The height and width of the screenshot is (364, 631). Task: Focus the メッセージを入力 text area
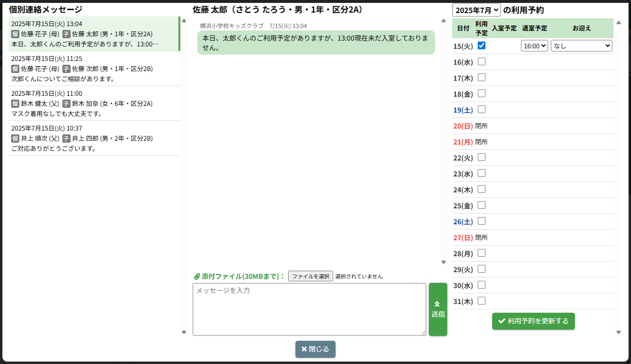point(309,309)
